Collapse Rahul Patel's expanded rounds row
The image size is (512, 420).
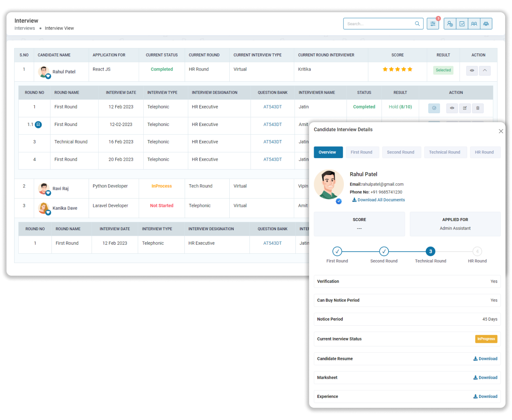tap(484, 71)
